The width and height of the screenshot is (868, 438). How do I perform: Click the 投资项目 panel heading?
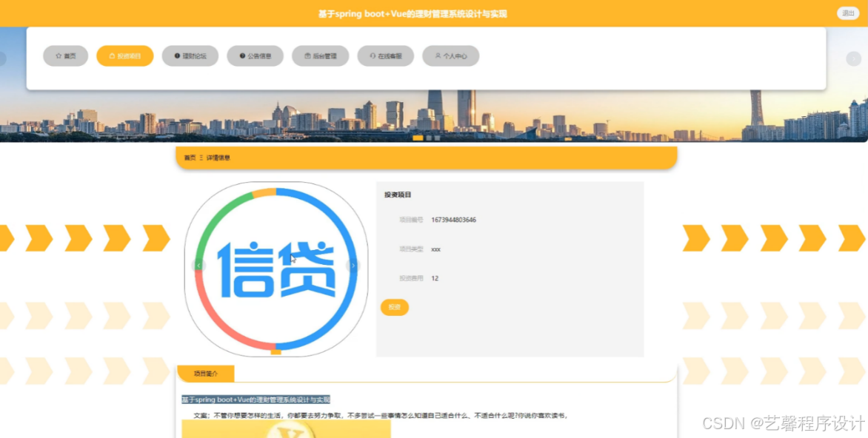click(398, 195)
